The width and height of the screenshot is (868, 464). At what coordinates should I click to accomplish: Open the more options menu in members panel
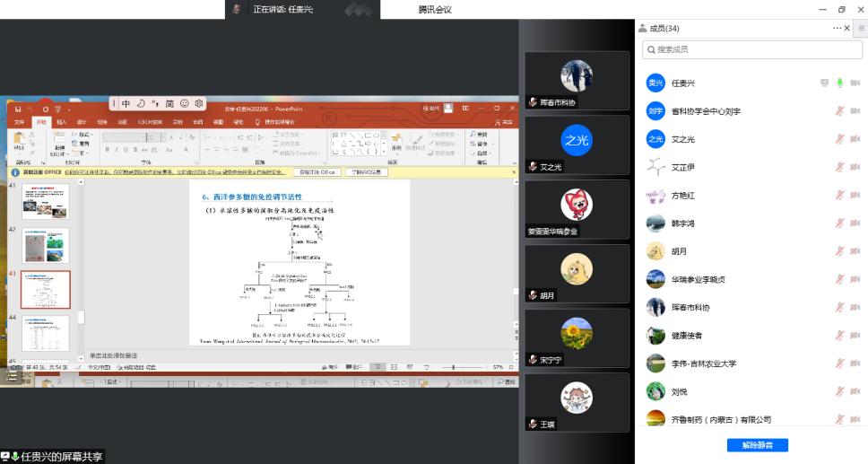click(838, 29)
